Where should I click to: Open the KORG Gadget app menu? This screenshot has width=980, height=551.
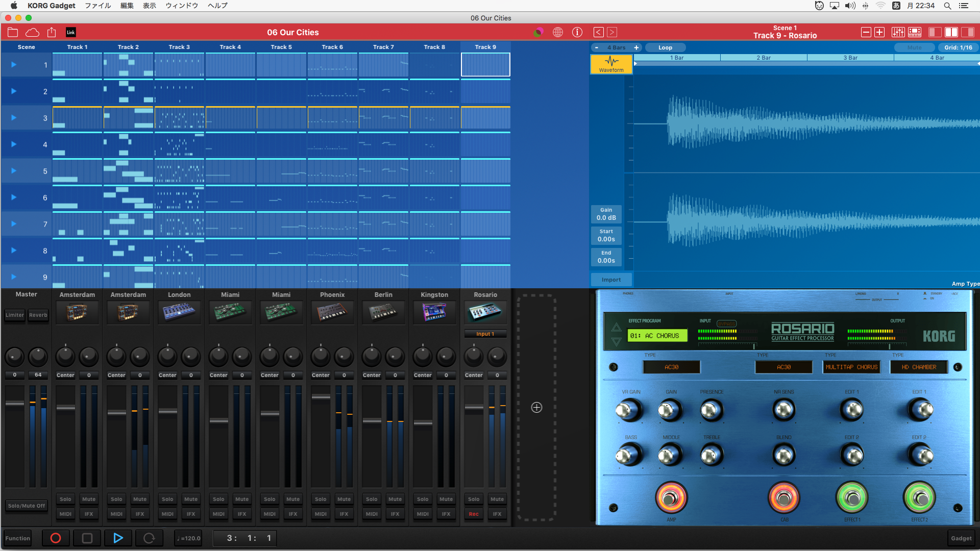click(x=52, y=6)
